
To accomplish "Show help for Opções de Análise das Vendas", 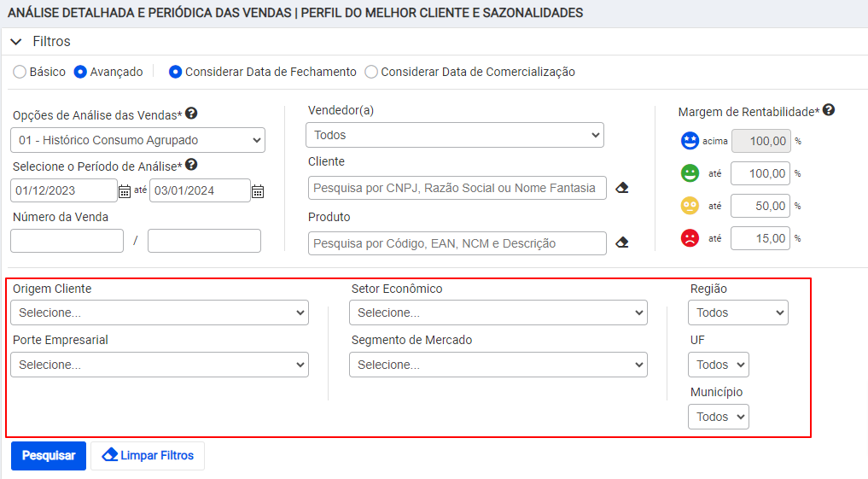I will (191, 114).
